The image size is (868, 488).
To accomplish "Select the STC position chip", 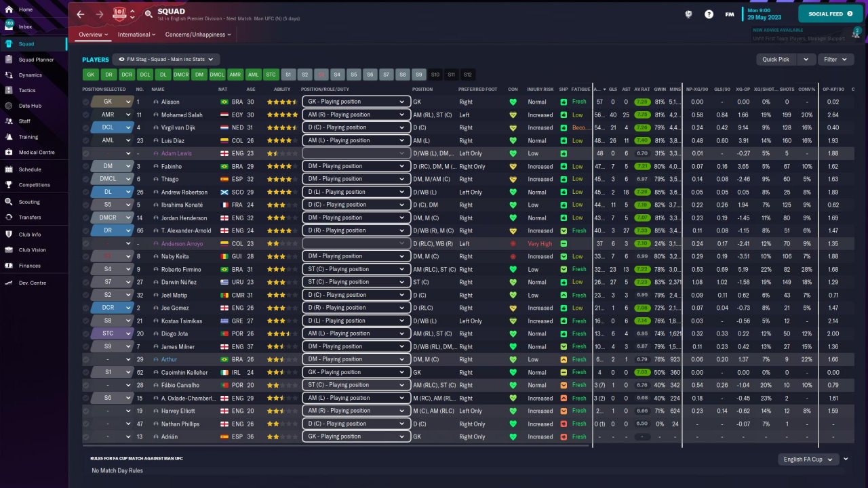I will coord(271,75).
